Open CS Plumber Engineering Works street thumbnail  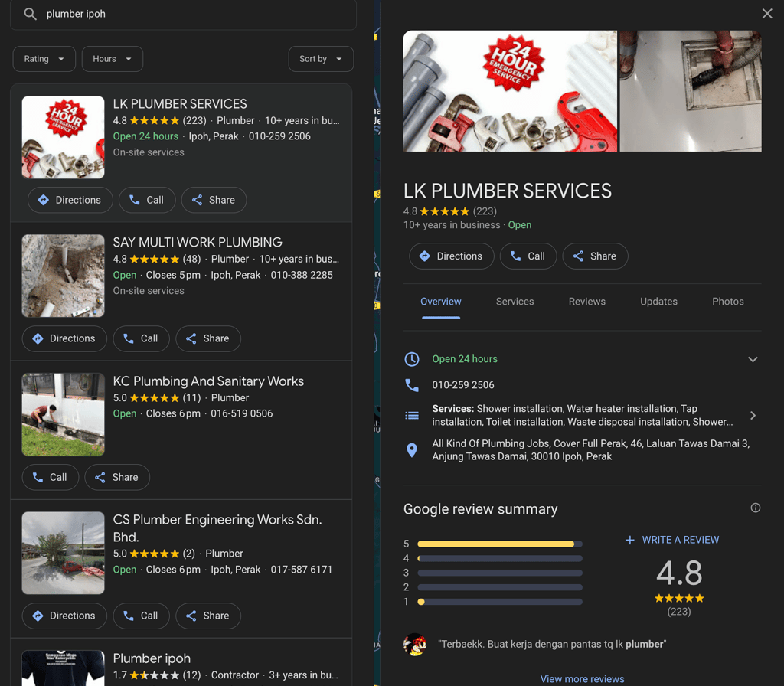point(63,553)
